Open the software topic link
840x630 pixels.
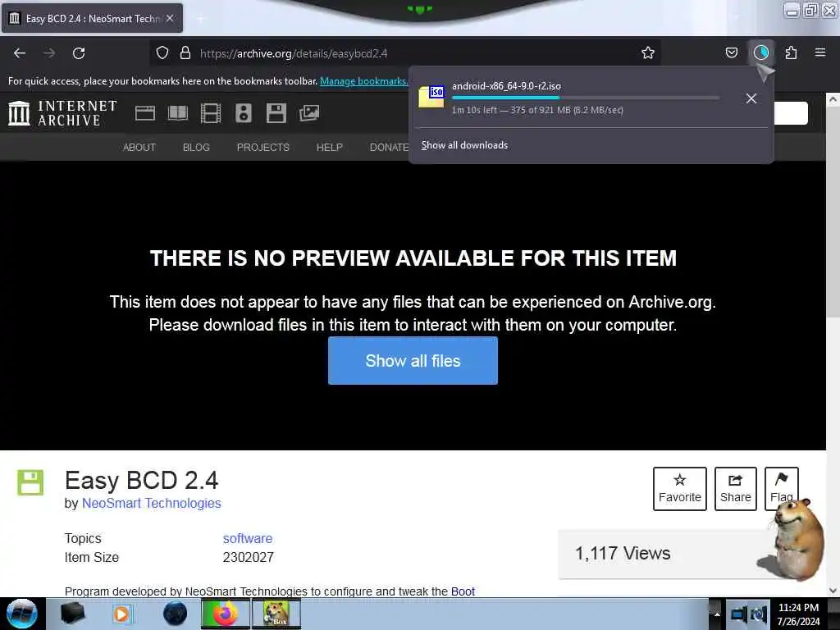[248, 538]
